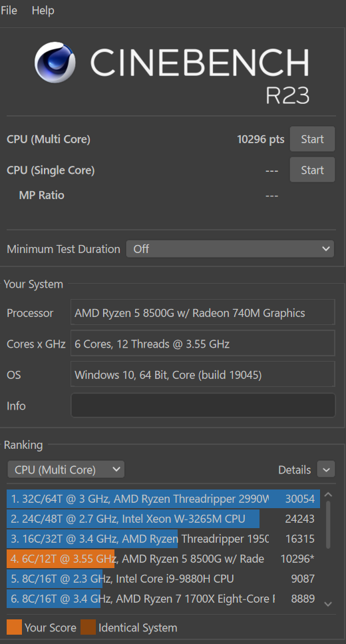Image resolution: width=346 pixels, height=644 pixels.
Task: Click the ranking list vertical scrollbar
Action: (x=328, y=525)
